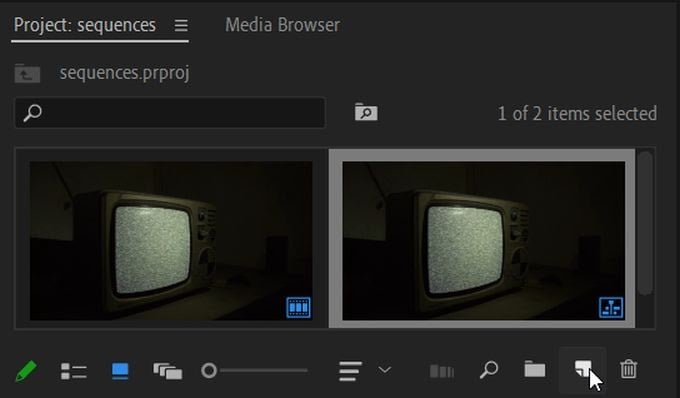Select the video clip thumbnail on left
Viewport: 680px width, 398px height.
tap(171, 241)
